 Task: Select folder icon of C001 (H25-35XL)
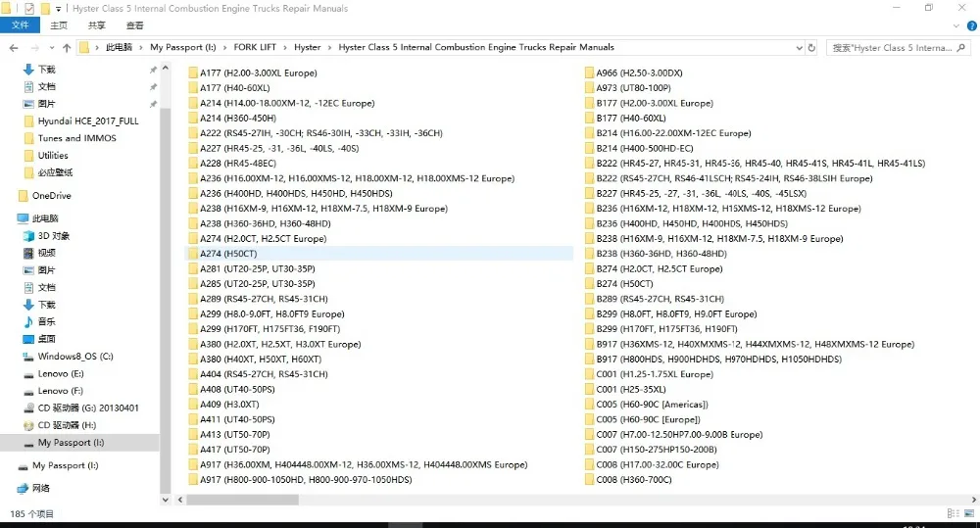coord(589,389)
